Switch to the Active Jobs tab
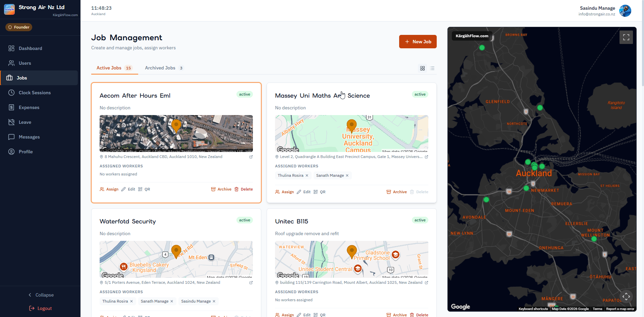 coord(114,68)
